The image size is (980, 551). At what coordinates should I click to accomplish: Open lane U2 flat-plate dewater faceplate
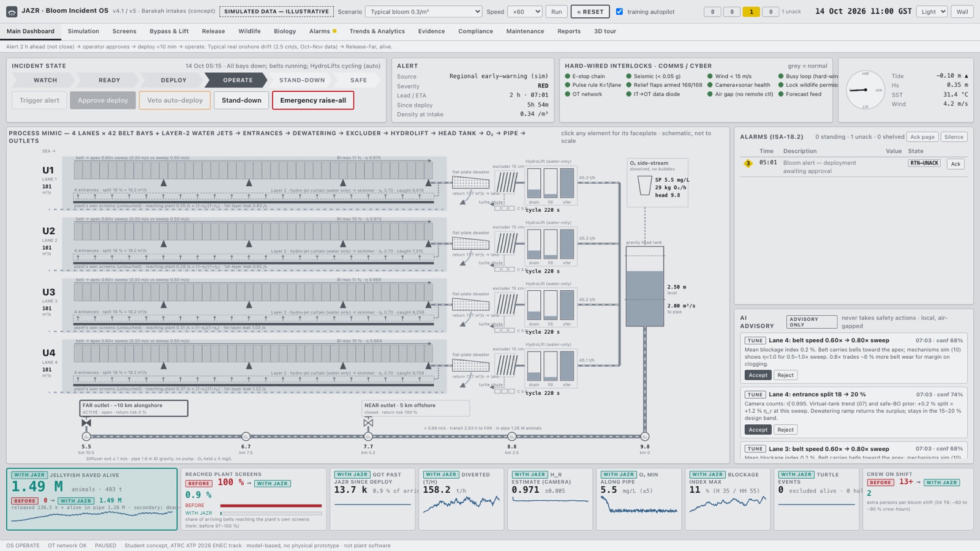tap(470, 243)
